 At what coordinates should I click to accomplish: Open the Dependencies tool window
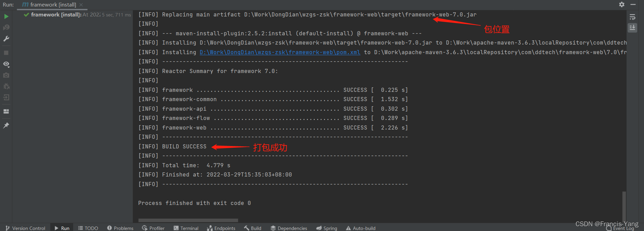tap(289, 228)
